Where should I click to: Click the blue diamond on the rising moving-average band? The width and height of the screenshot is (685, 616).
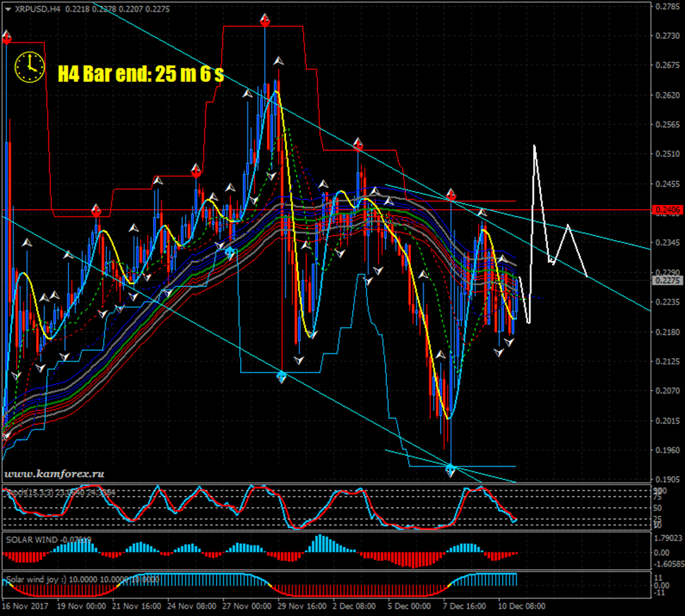[x=229, y=252]
